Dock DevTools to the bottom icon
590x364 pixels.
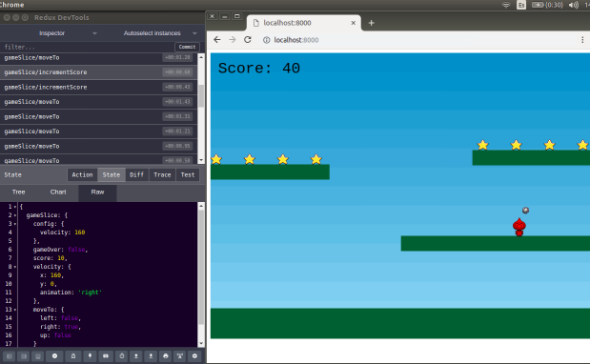tap(38, 355)
